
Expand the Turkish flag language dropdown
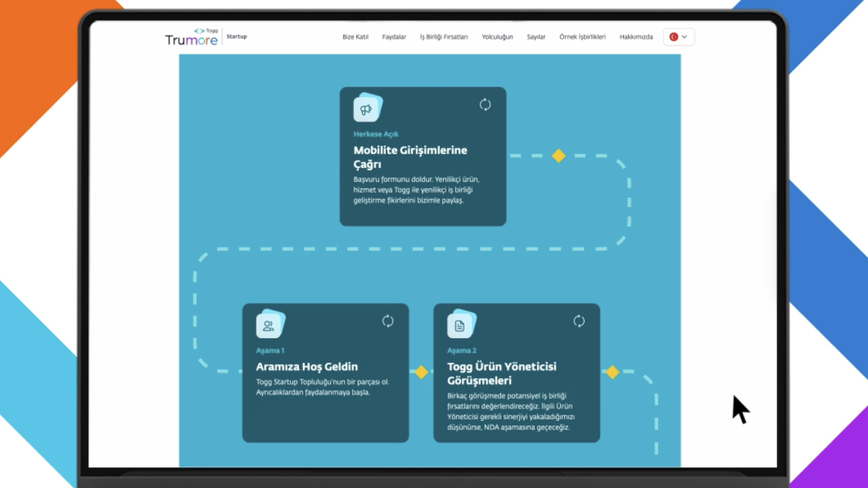point(679,37)
